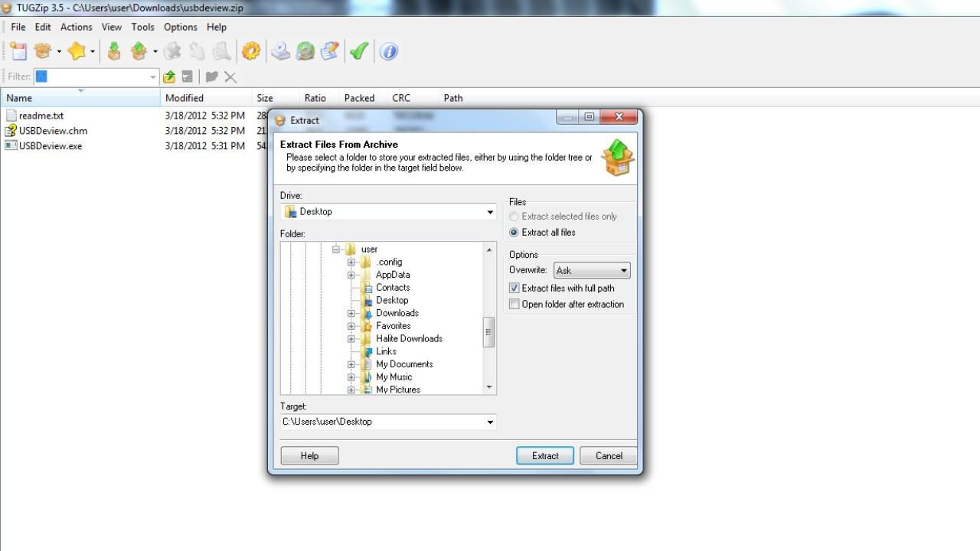Click the orange gear toolbar icon
This screenshot has width=980, height=551.
(251, 51)
